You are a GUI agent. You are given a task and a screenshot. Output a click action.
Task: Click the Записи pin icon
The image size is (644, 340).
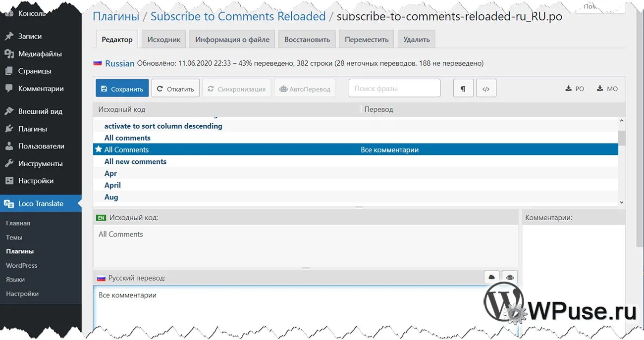(9, 36)
